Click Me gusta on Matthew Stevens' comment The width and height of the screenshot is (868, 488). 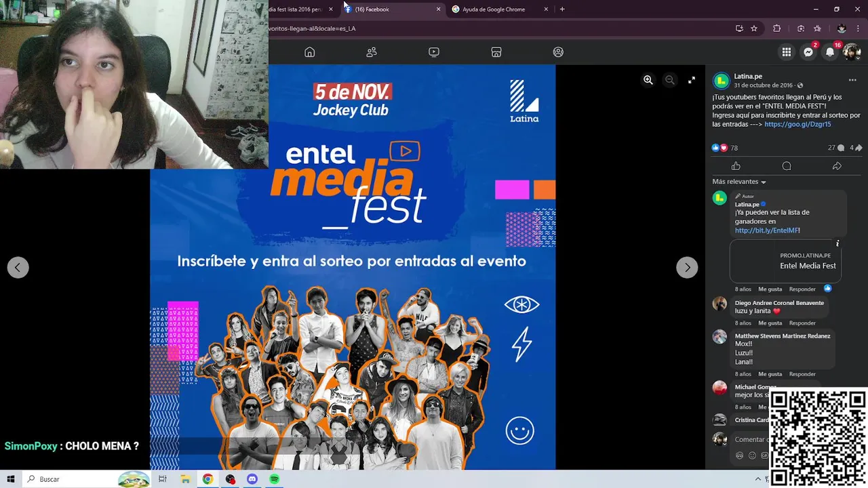coord(770,374)
